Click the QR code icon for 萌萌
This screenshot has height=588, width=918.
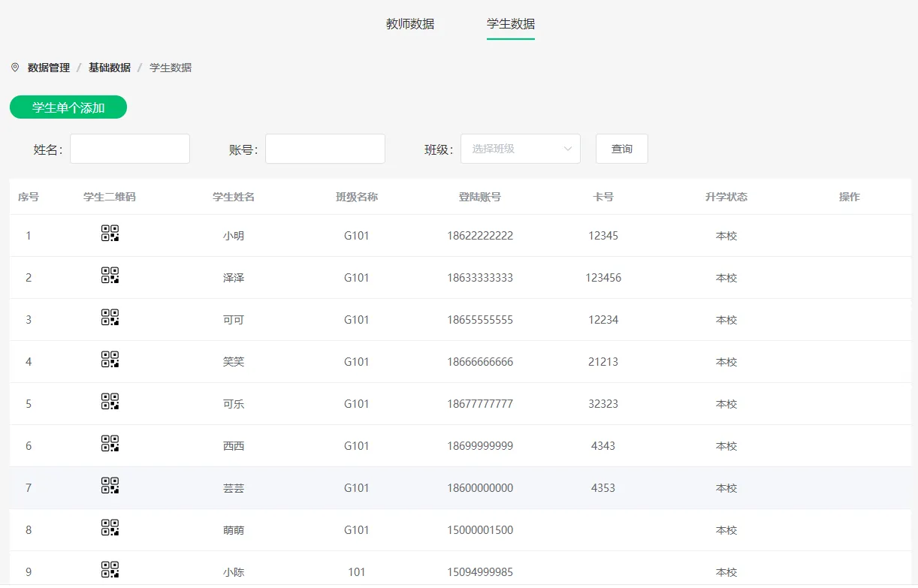coord(109,528)
